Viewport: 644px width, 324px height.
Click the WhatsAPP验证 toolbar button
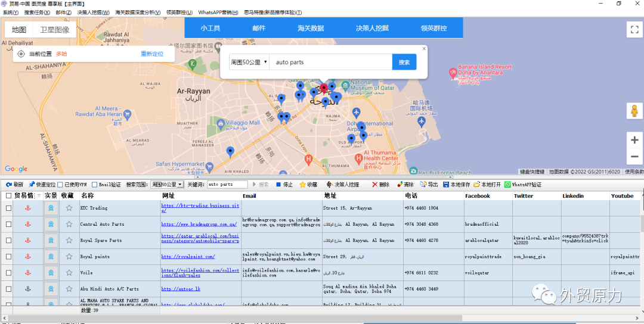523,185
